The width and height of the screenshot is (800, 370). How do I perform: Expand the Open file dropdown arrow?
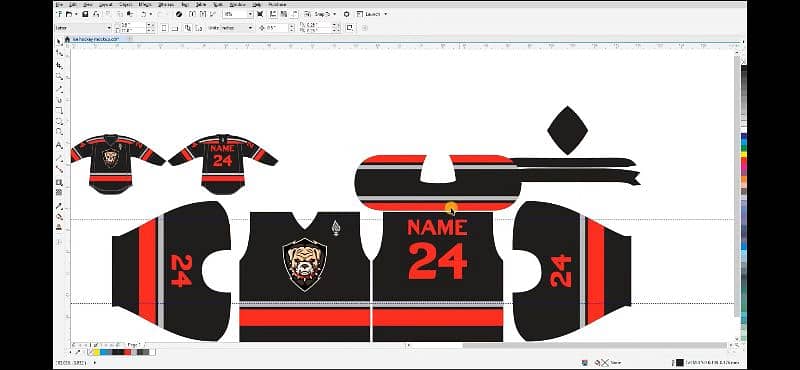click(x=76, y=14)
